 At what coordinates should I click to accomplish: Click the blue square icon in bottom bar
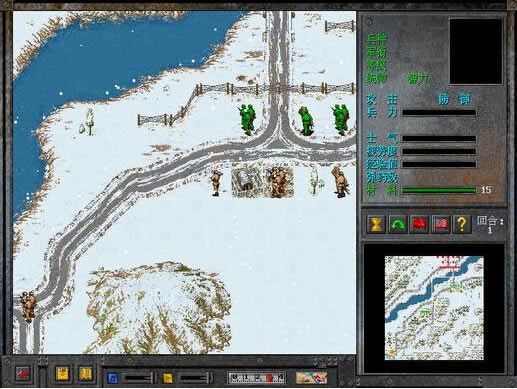[x=113, y=378]
